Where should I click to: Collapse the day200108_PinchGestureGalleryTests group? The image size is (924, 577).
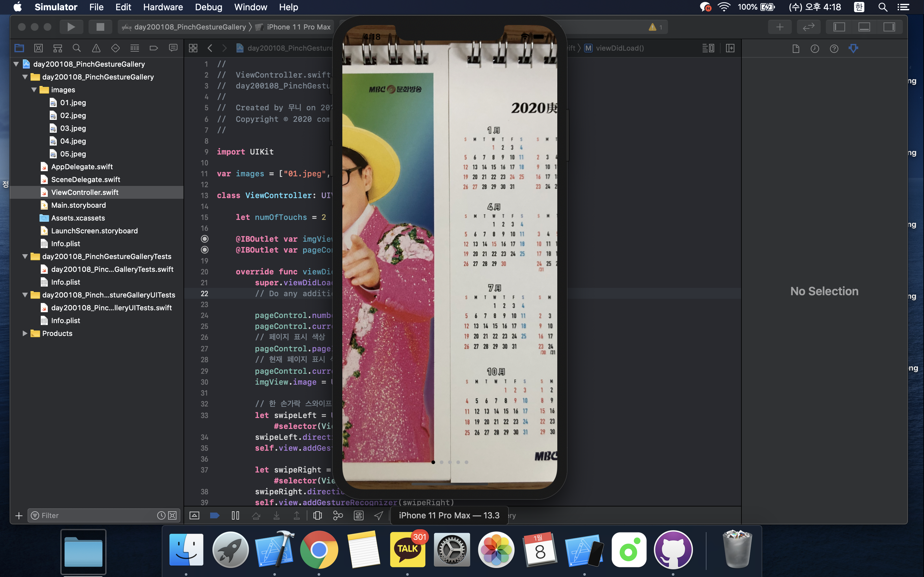(x=25, y=256)
